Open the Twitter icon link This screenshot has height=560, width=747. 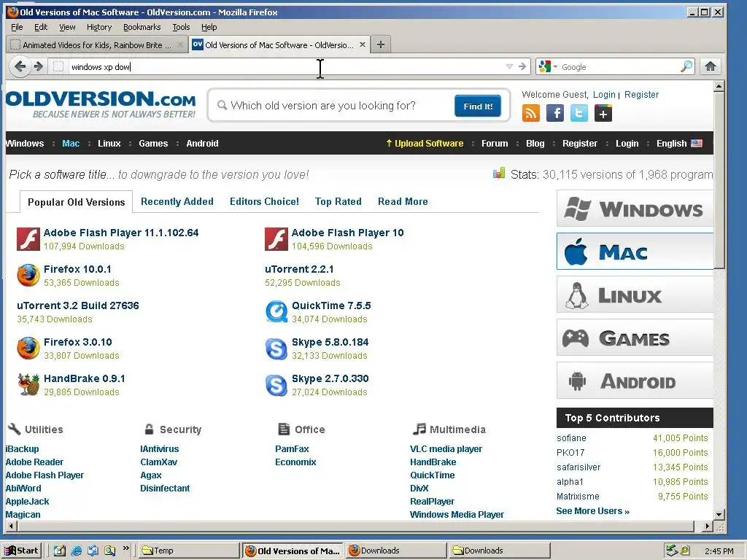[578, 113]
